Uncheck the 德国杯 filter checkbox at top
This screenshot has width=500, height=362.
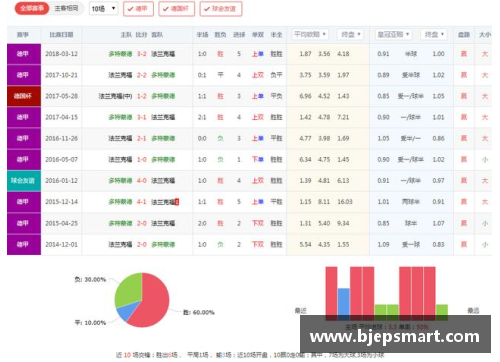[x=176, y=9]
